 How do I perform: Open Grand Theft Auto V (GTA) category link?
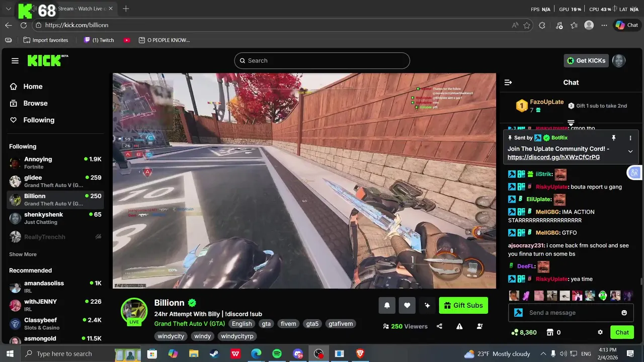(x=190, y=324)
